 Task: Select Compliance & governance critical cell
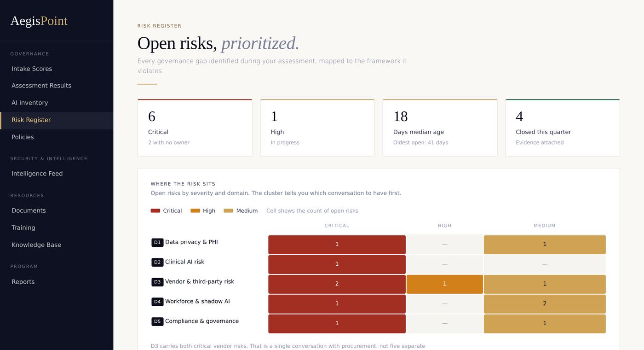337,324
